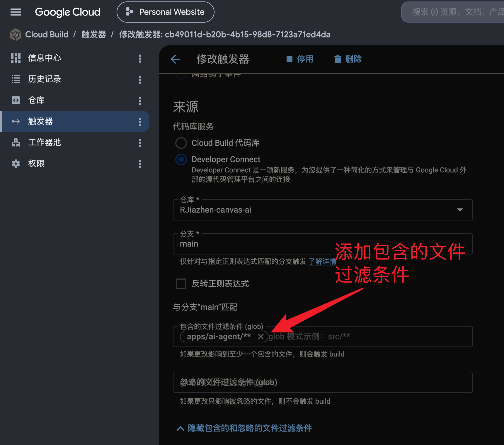Click the Google Cloud logo
504x445 pixels.
coord(68,12)
